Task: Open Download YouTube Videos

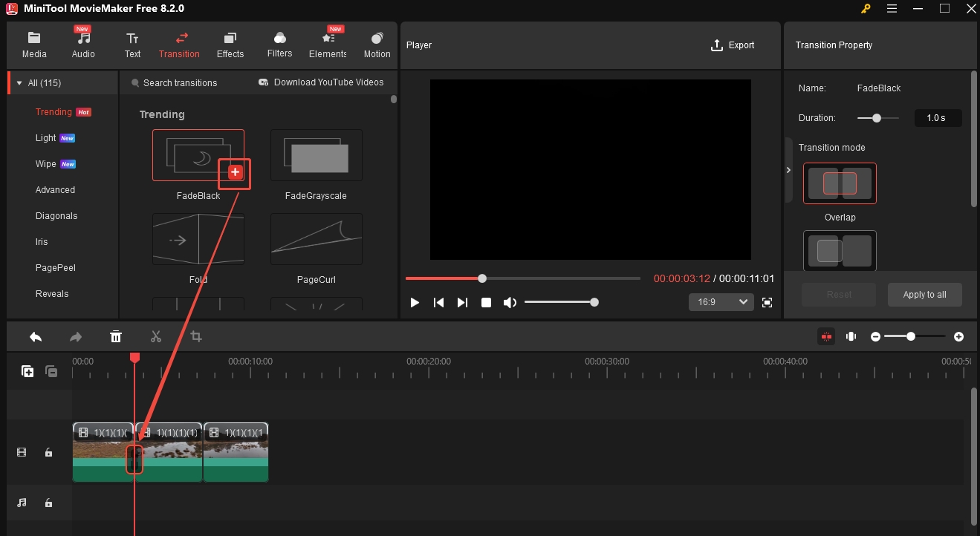Action: (x=321, y=82)
